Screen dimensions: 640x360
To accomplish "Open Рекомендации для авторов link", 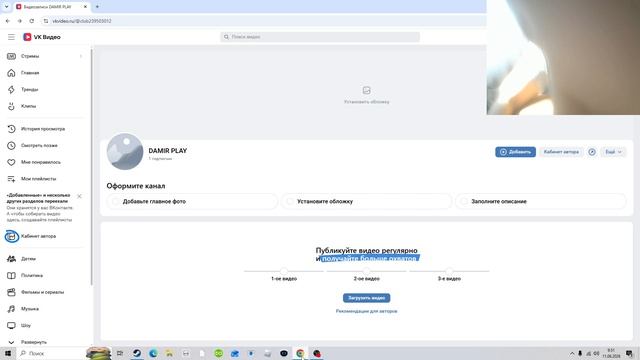I will click(x=367, y=311).
